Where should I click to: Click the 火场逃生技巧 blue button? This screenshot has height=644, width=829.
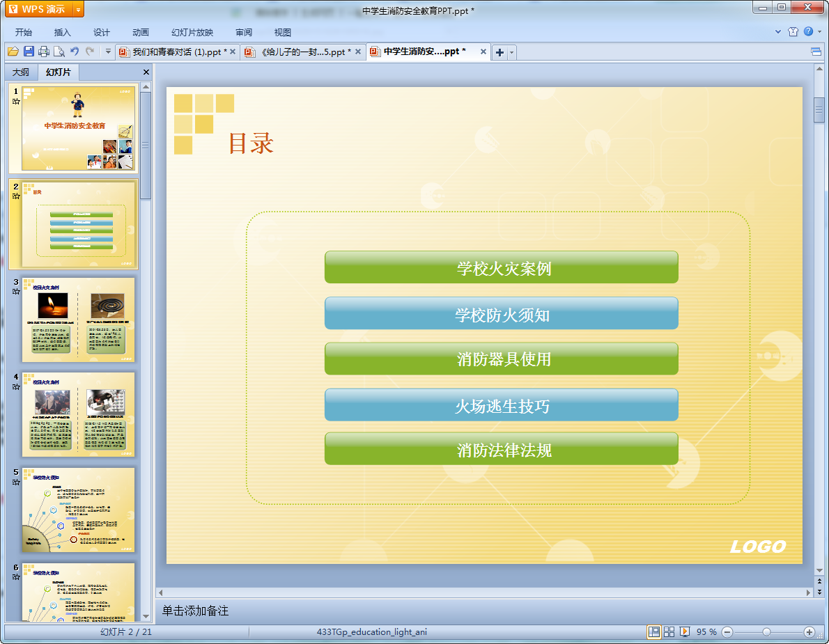(x=501, y=405)
